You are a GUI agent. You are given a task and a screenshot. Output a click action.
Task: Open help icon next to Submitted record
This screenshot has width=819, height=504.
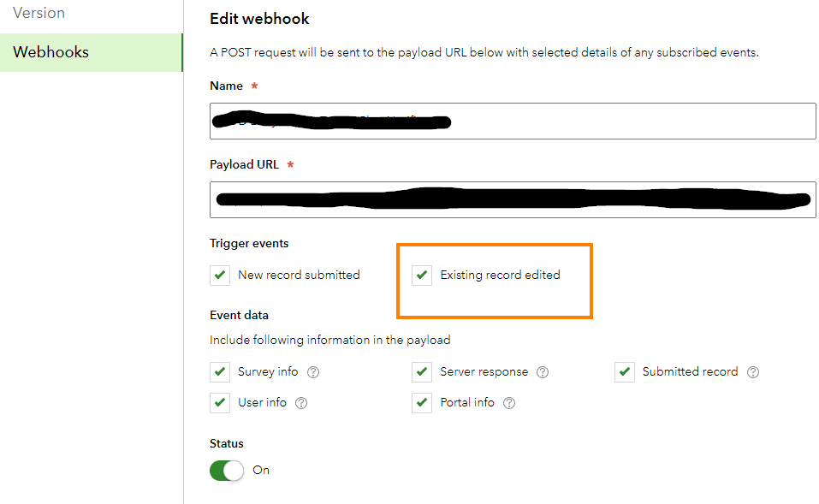pos(752,372)
